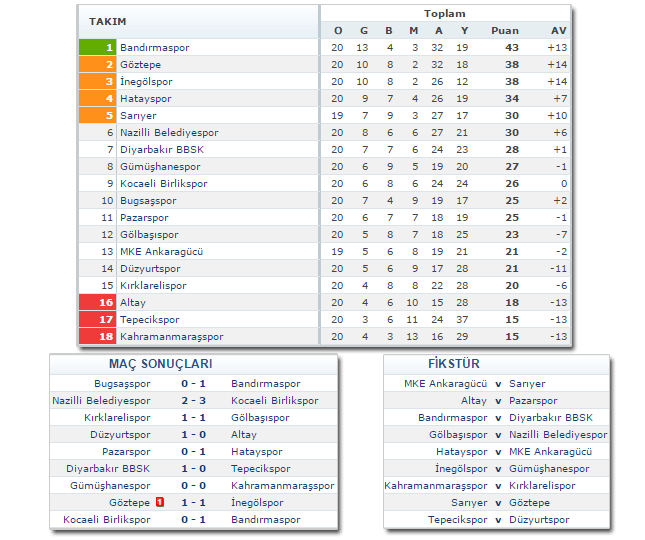Click the MAÇ SONUÇLARI panel header
The height and width of the screenshot is (540, 645).
click(160, 364)
